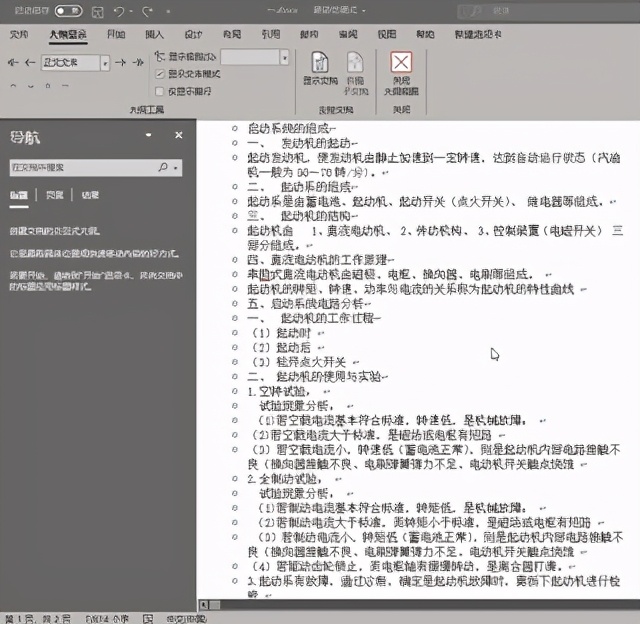640x624 pixels.
Task: Click the Promote left arrow icon
Action: (x=30, y=62)
